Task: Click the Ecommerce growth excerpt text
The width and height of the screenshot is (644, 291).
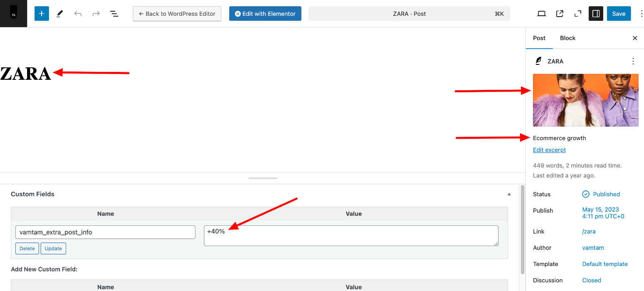Action: tap(559, 138)
